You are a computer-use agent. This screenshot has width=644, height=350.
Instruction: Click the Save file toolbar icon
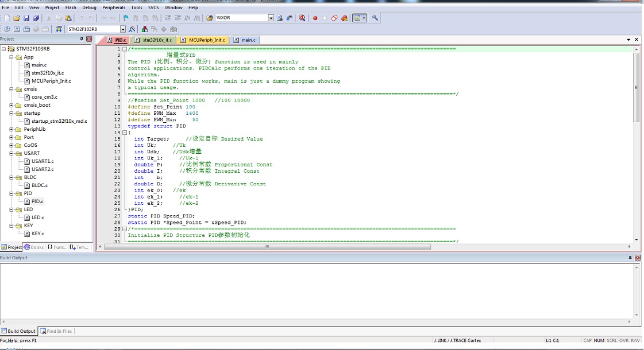coord(26,18)
